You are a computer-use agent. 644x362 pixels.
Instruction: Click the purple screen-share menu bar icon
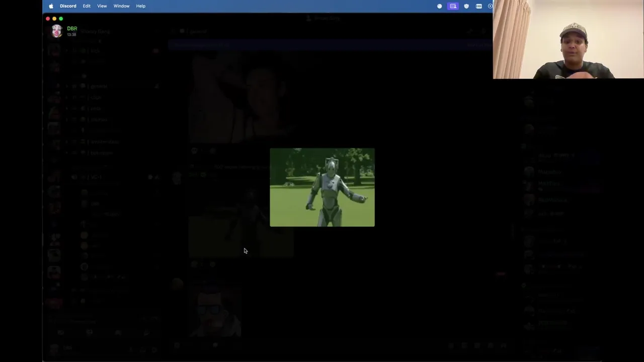coord(453,6)
